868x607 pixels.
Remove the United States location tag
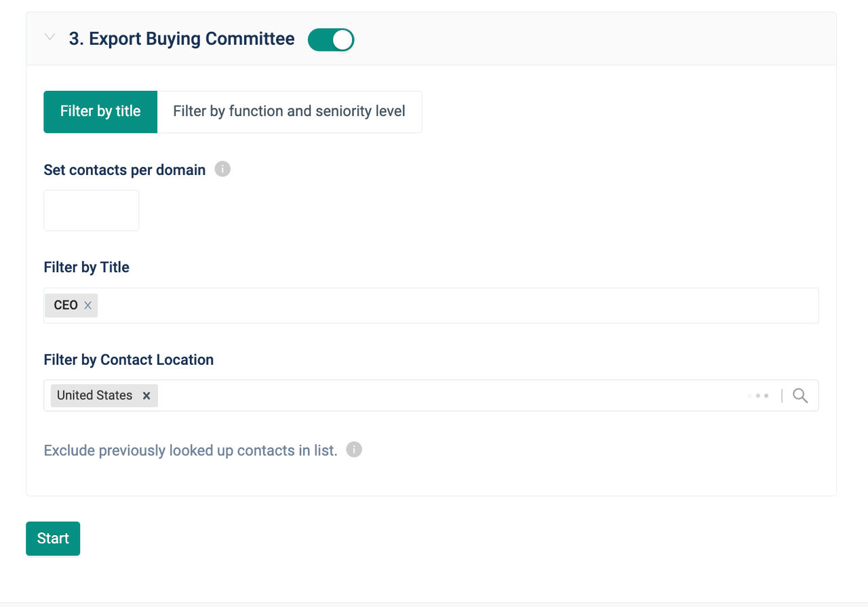(146, 396)
